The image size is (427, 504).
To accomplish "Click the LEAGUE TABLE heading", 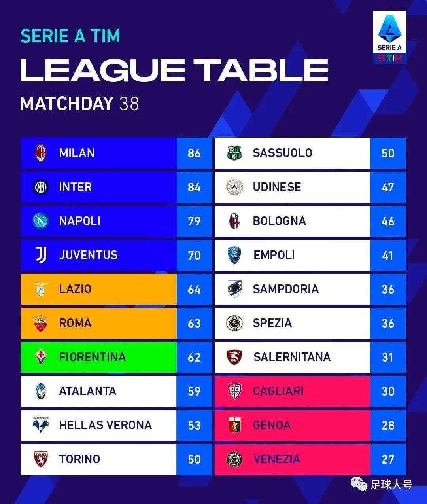I will [x=174, y=71].
